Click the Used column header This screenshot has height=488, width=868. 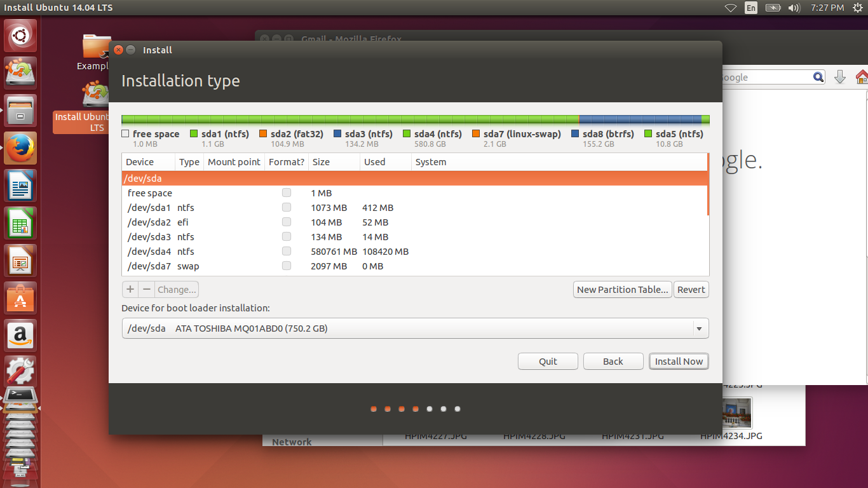point(385,162)
